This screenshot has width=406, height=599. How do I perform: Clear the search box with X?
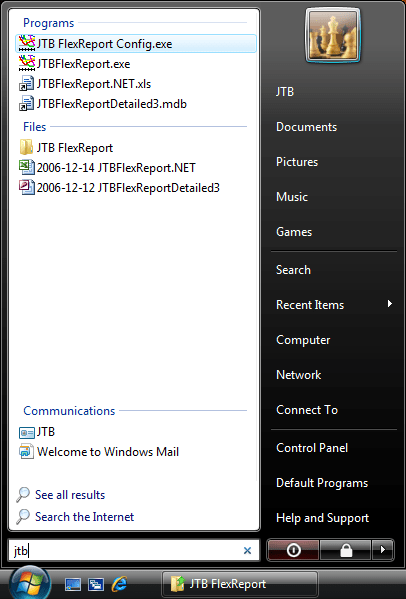247,550
